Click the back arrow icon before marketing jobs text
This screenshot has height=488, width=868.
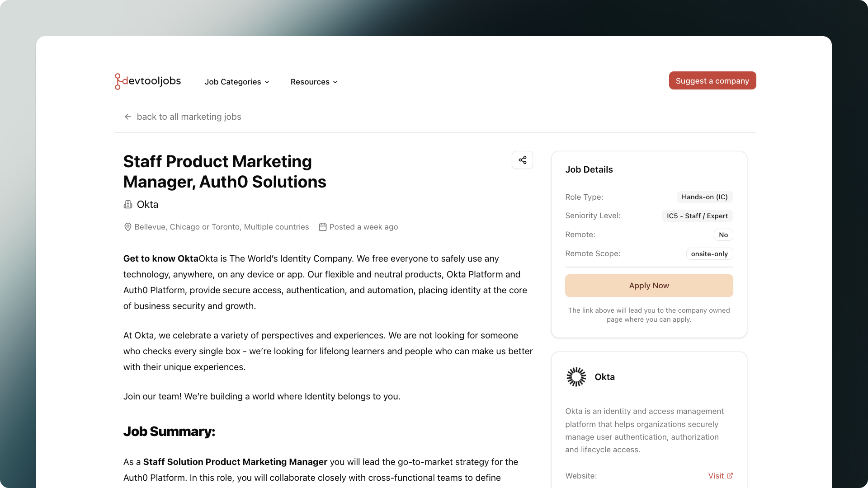tap(127, 117)
